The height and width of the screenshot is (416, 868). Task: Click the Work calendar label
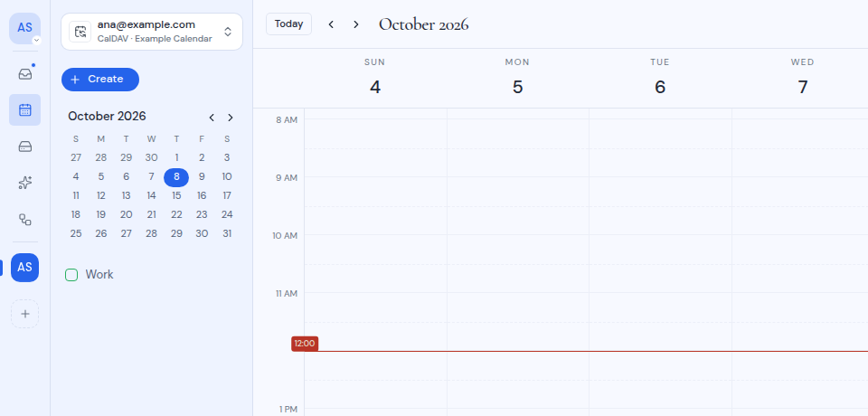(x=99, y=275)
